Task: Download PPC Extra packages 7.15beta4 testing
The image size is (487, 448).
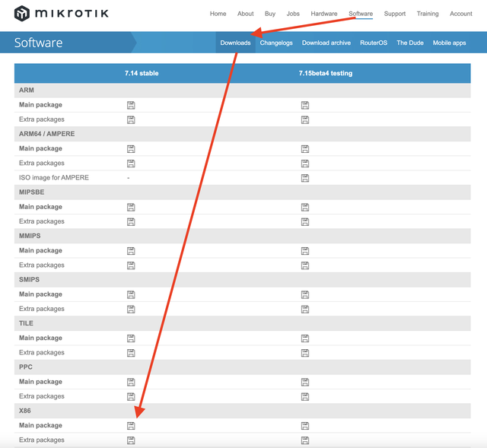Action: click(x=305, y=397)
